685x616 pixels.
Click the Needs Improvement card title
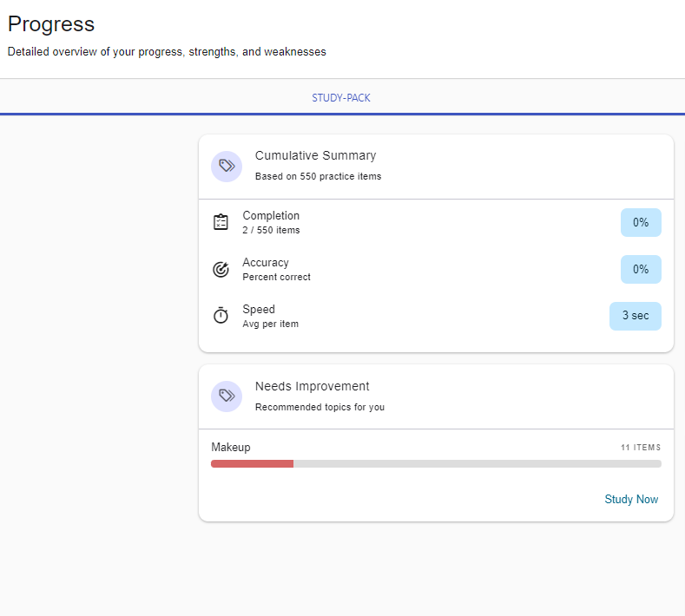click(x=312, y=386)
